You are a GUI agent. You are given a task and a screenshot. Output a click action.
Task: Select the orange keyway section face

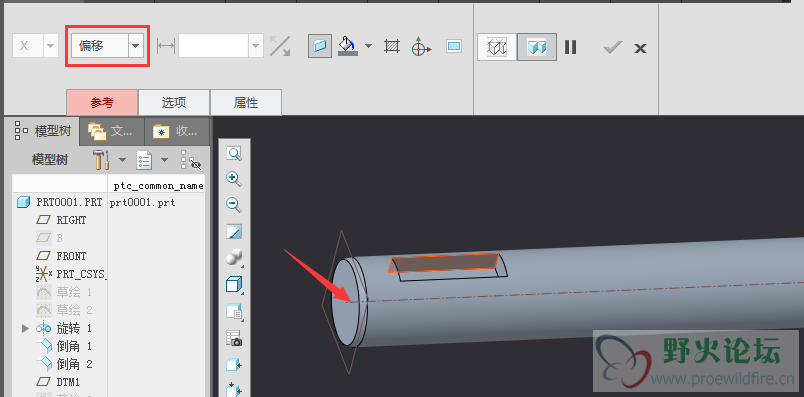pos(443,263)
